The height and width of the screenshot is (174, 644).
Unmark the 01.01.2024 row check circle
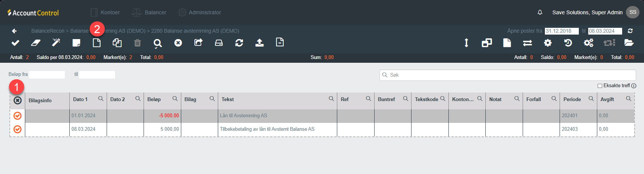pos(17,116)
